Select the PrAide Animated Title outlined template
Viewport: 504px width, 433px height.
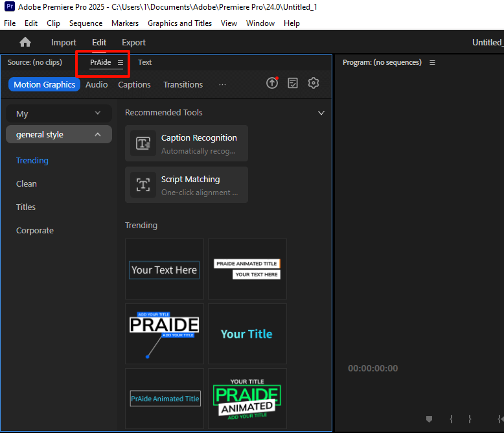[x=165, y=399]
